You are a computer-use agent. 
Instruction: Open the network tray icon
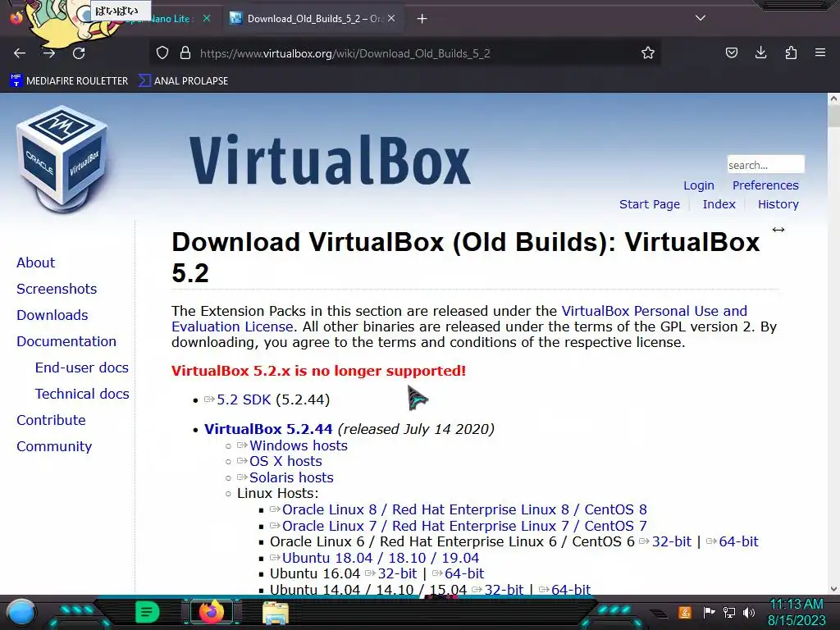pos(729,612)
